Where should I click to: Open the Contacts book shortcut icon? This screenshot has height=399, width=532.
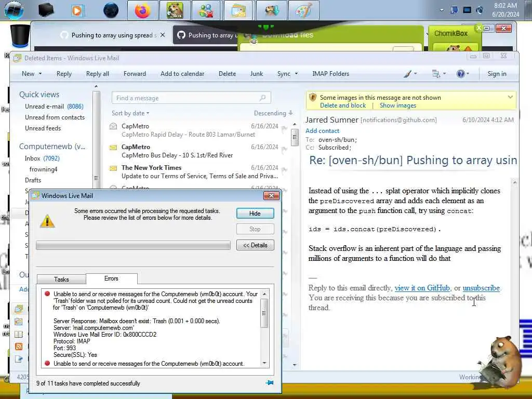tap(19, 334)
